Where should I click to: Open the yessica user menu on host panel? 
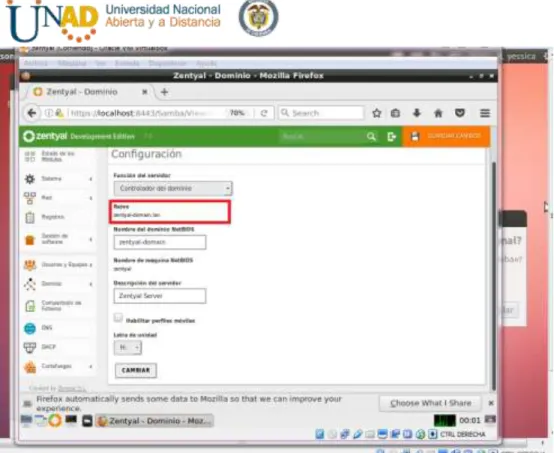pyautogui.click(x=521, y=57)
